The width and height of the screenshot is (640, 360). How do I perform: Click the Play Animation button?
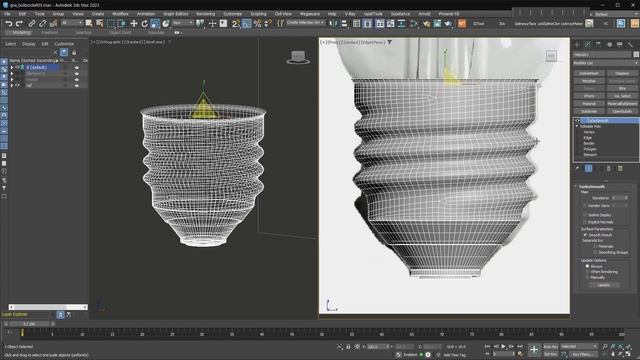(x=504, y=347)
